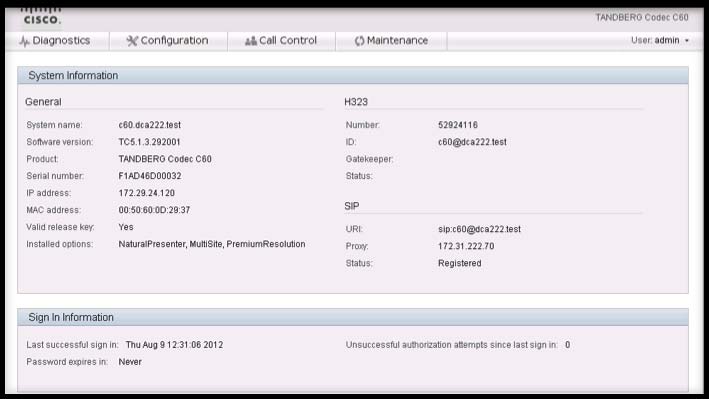709x399 pixels.
Task: Click the Diagnostics pulse icon
Action: click(x=24, y=41)
